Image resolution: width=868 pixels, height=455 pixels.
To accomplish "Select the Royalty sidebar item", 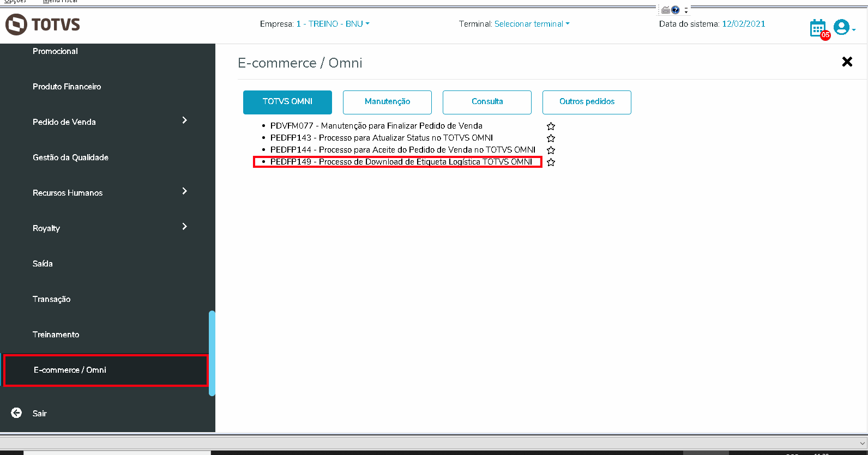I will tap(46, 228).
